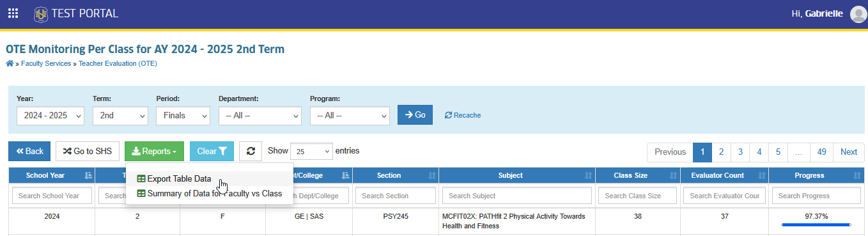Viewport: 868px width, 236px height.
Task: Open the Department dropdown
Action: coord(260,116)
